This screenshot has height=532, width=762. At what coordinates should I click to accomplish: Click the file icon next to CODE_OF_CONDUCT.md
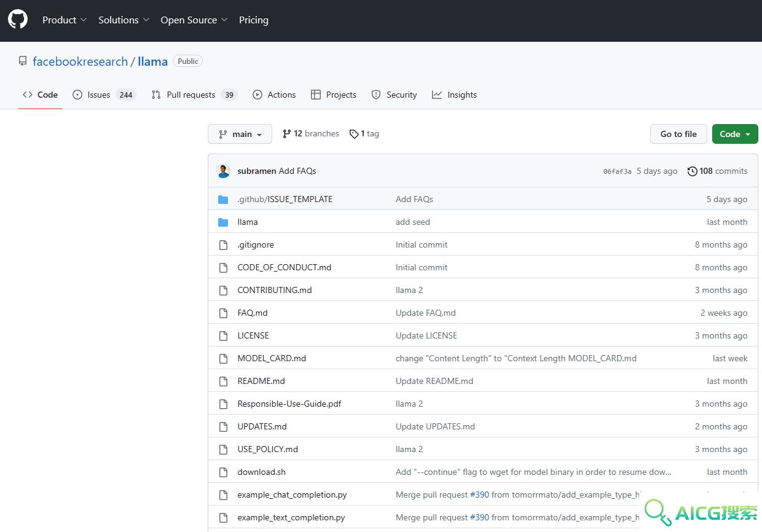(x=224, y=268)
